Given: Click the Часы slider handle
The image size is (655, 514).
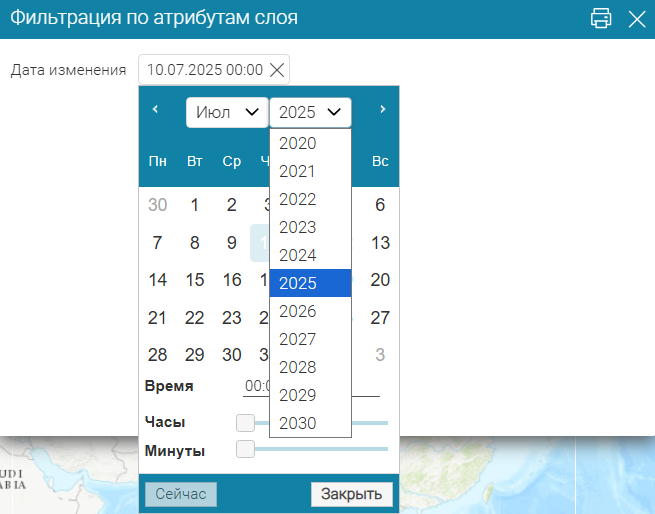Looking at the screenshot, I should [245, 422].
